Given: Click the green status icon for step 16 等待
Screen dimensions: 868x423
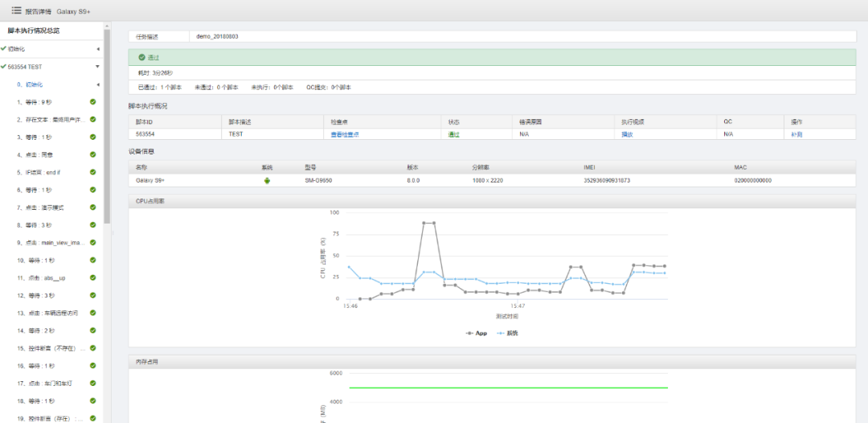Looking at the screenshot, I should 93,365.
